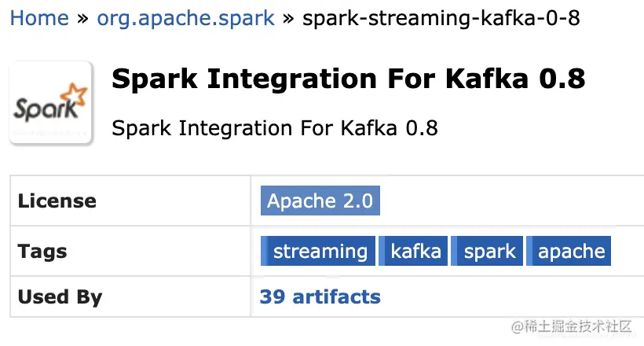Go to the Home breadcrumb link

(x=39, y=18)
